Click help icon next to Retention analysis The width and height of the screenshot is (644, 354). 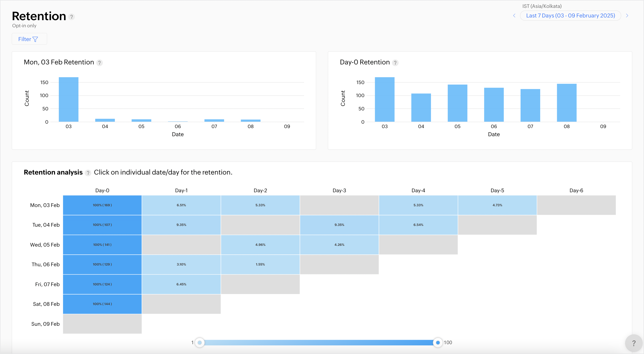(x=88, y=173)
